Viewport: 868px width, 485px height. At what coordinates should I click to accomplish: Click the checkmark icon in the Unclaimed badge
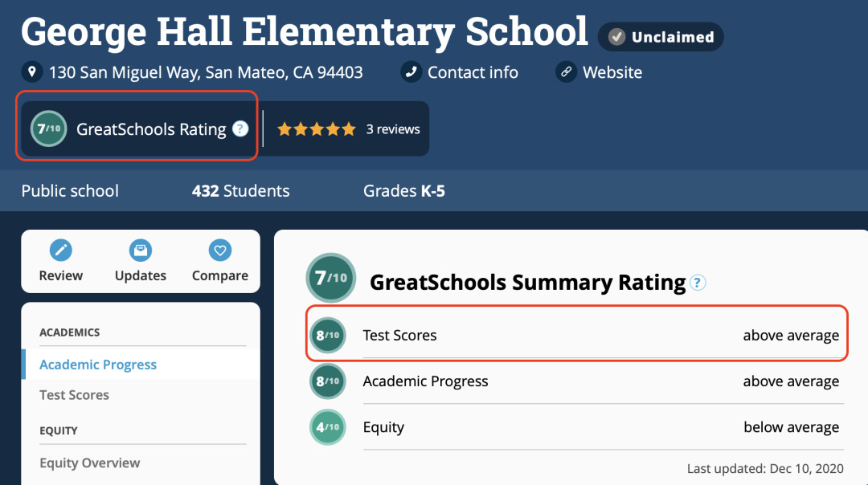pyautogui.click(x=616, y=37)
